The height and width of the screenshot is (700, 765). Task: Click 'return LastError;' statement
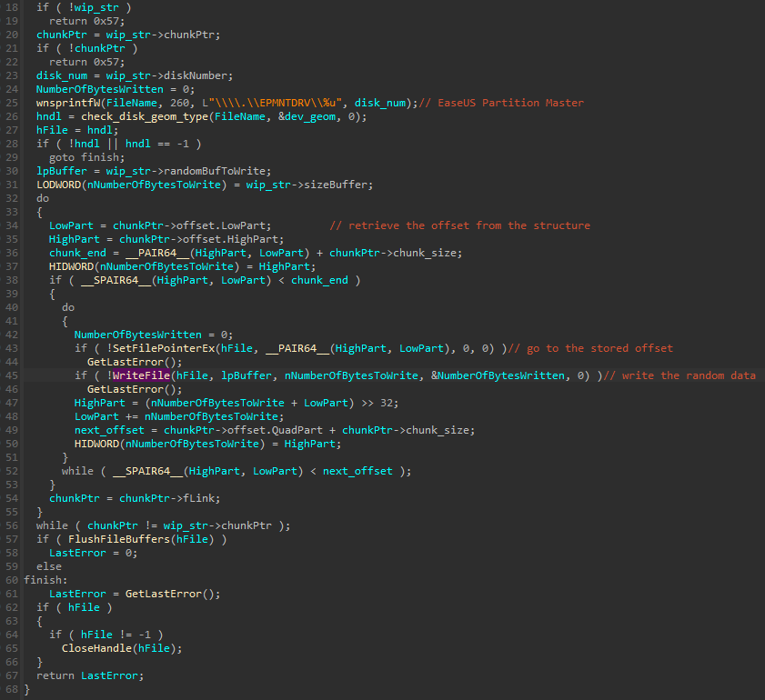(90, 675)
